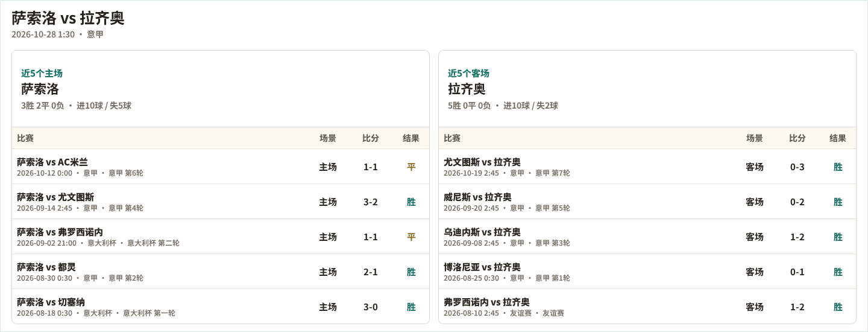Click the page title 萨索洛 vs 拉齐奥

(68, 18)
